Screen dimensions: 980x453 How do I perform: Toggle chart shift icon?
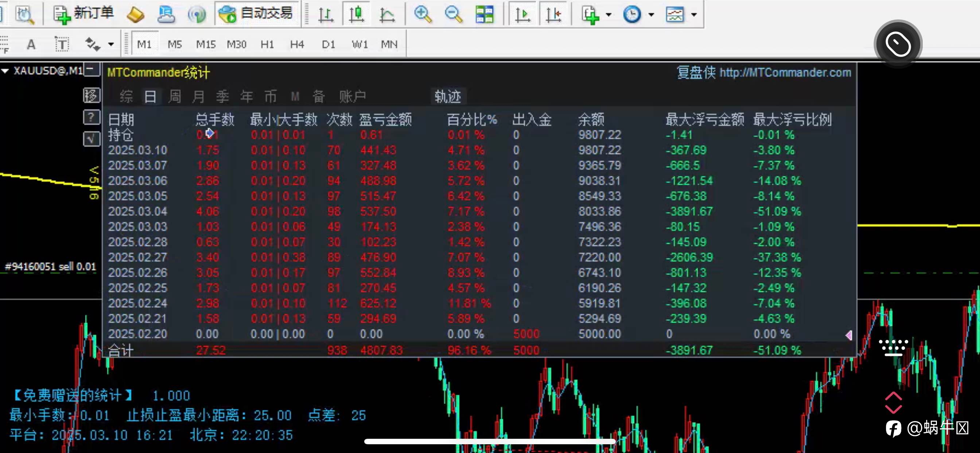point(553,15)
